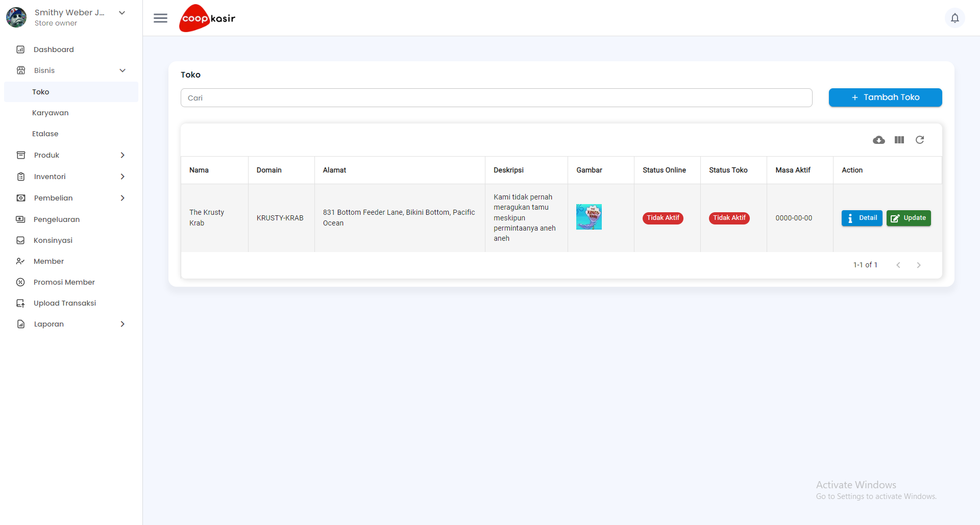Click the Dashboard chart icon in sidebar
Image resolution: width=980 pixels, height=525 pixels.
pyautogui.click(x=20, y=49)
